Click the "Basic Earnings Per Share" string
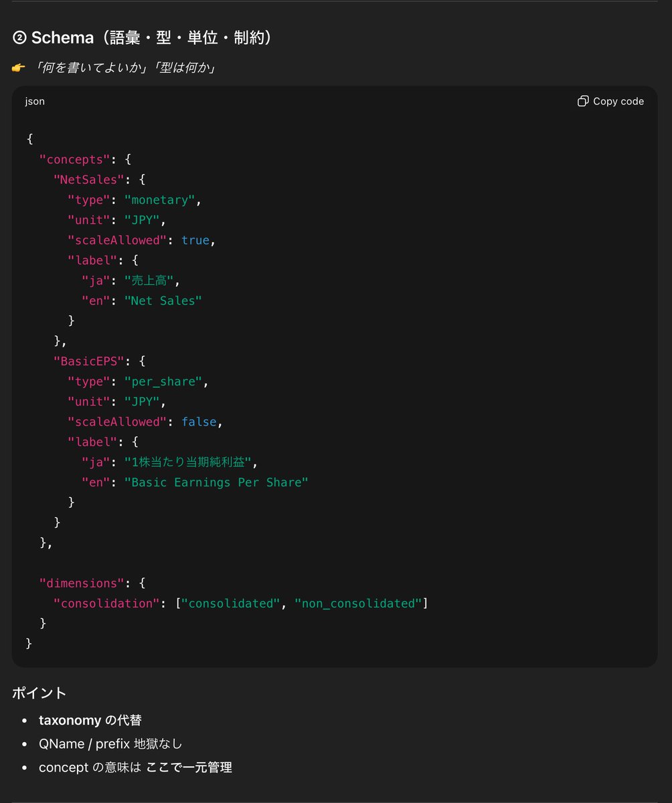This screenshot has width=672, height=803. (216, 482)
